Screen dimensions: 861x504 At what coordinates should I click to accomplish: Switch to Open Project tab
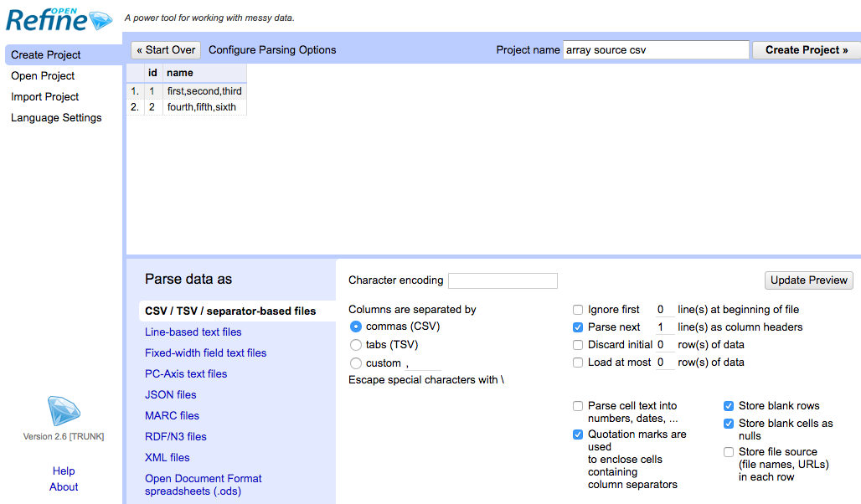(43, 75)
